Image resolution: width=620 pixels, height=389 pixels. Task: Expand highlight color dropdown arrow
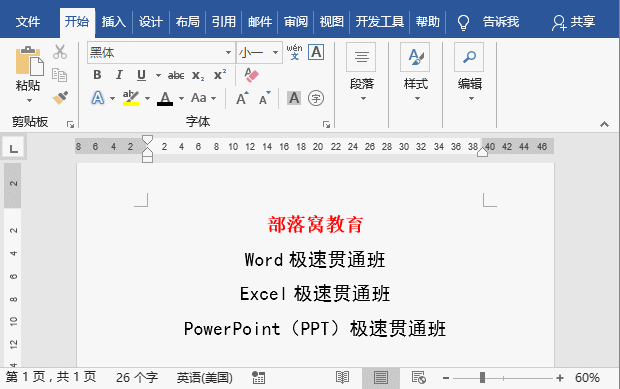147,98
